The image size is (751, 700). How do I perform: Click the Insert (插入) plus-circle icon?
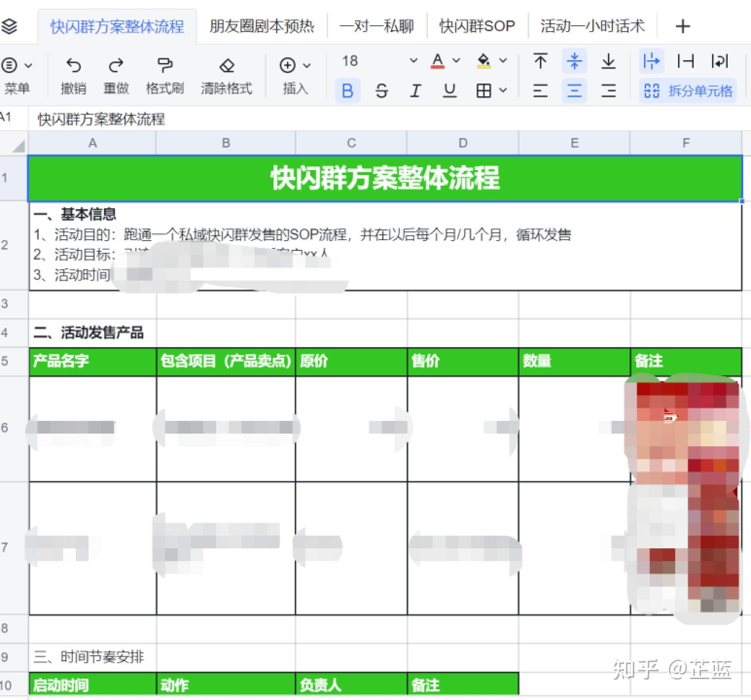click(x=287, y=65)
